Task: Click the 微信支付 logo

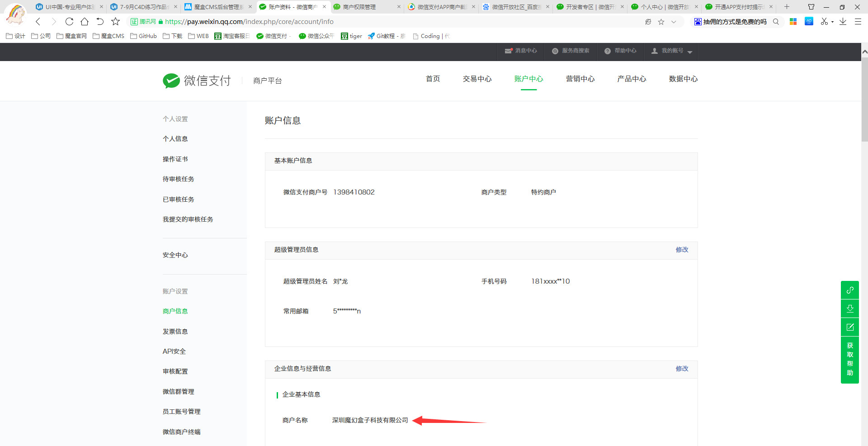Action: coord(197,81)
